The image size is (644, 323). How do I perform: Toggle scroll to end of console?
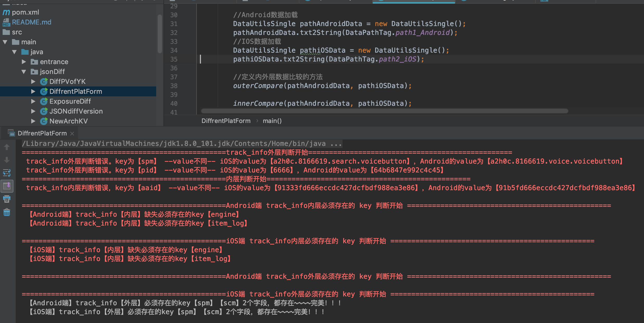click(7, 186)
